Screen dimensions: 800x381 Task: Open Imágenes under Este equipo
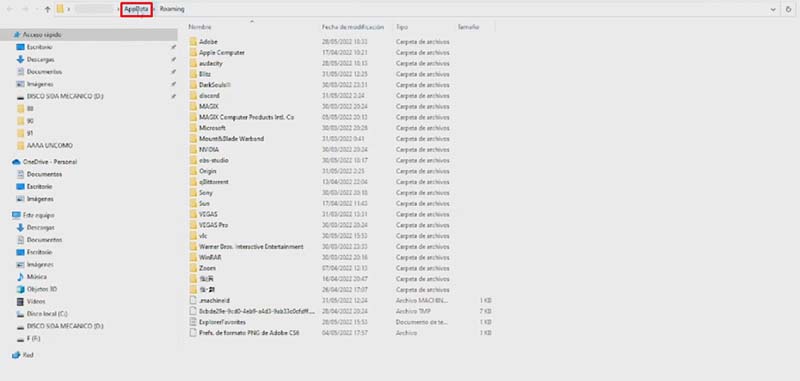40,265
